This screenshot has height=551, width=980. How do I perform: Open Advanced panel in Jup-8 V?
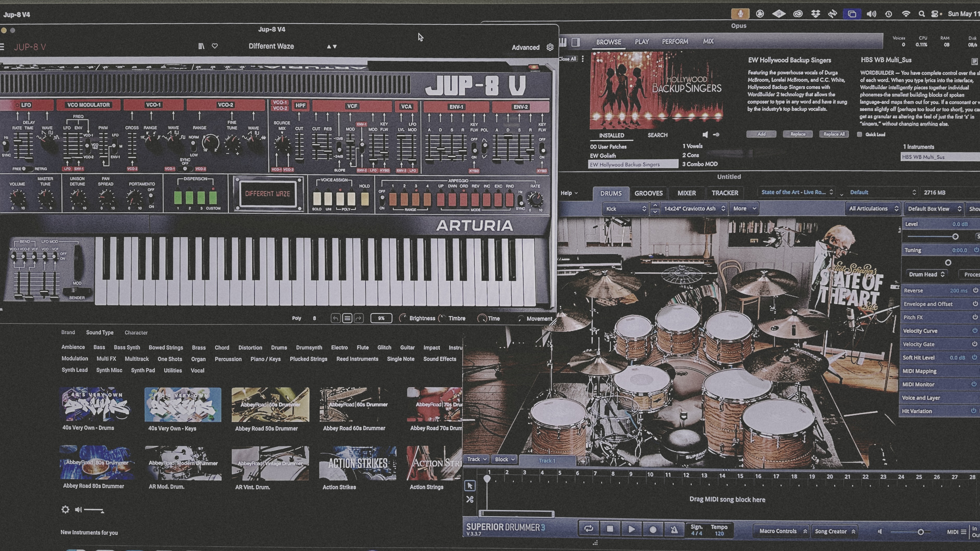(x=525, y=47)
